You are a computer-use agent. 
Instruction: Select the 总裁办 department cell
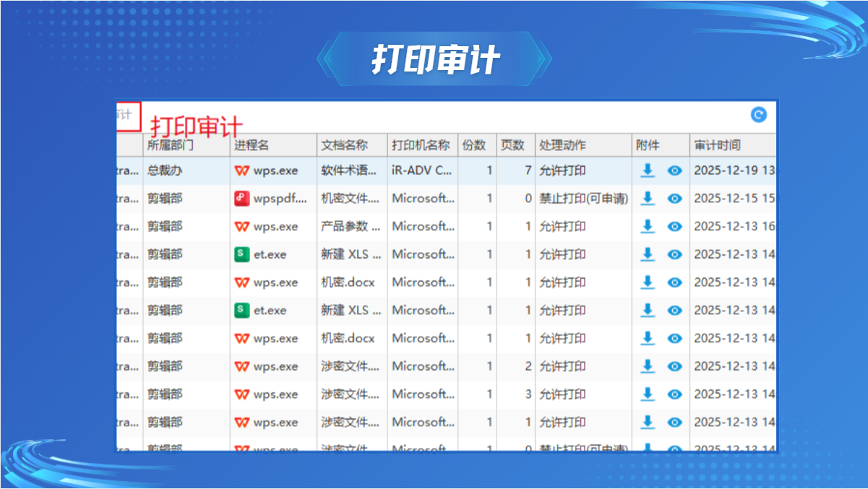click(x=186, y=170)
